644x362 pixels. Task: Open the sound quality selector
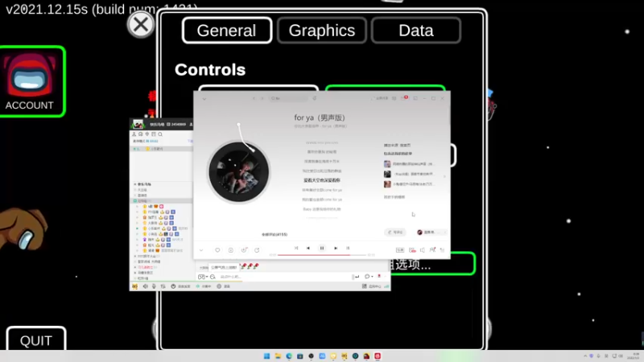click(399, 250)
